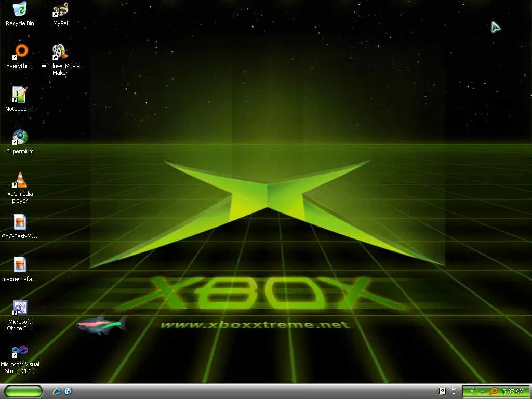Open the language bar options arrow

[x=454, y=394]
